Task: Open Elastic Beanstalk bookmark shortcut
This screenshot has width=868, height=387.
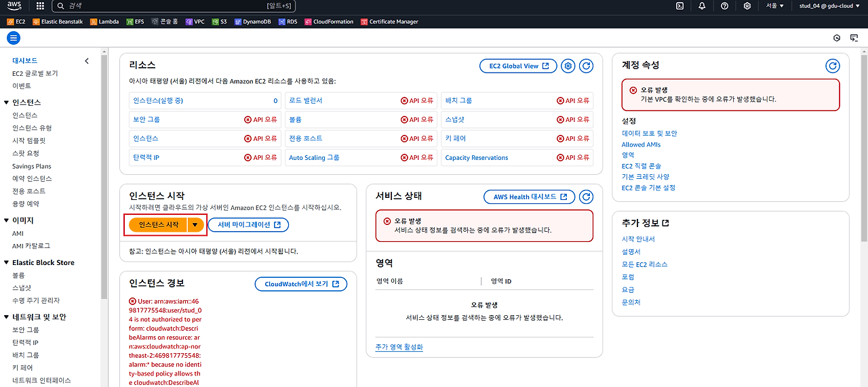Action: click(x=59, y=22)
